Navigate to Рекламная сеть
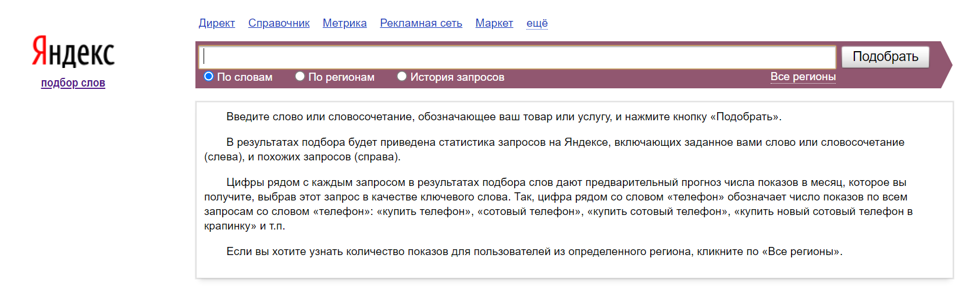Viewport: 980px width, 294px height. coord(420,23)
